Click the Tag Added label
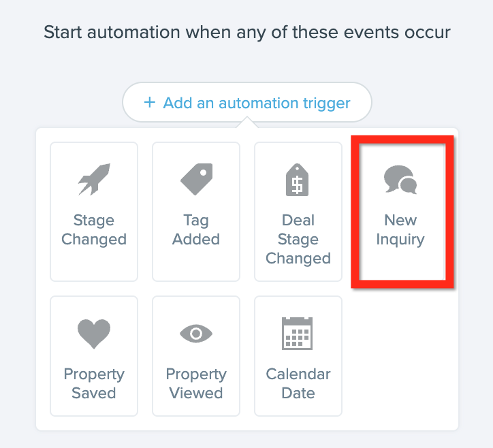Viewport: 493px width, 448px height. click(x=196, y=230)
